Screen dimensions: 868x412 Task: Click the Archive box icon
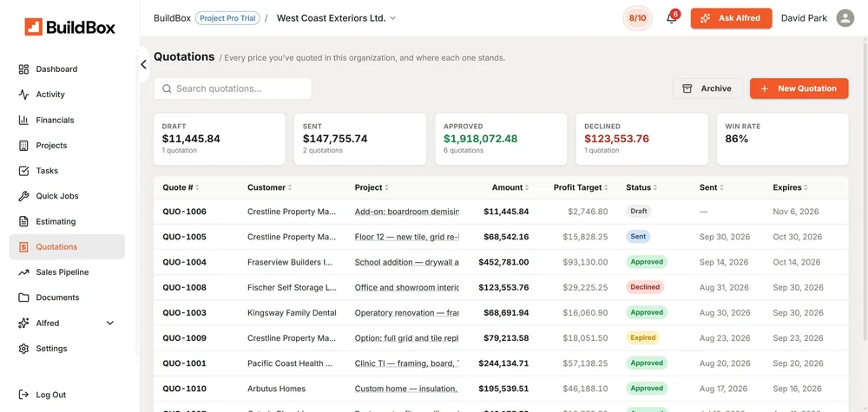click(x=687, y=88)
